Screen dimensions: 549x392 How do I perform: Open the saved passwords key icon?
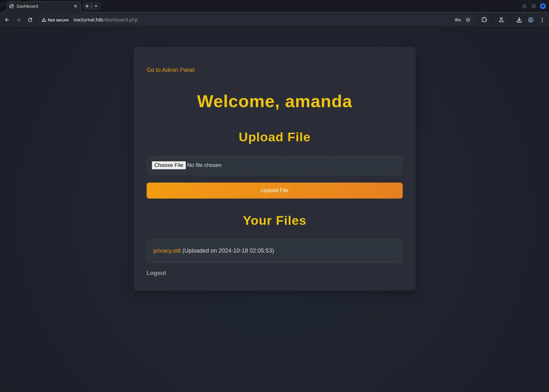pos(458,20)
